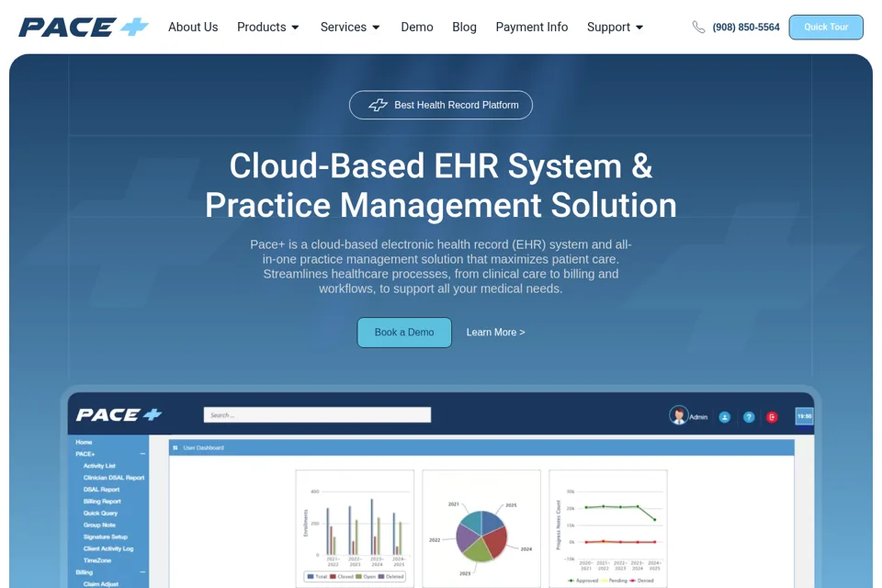Open the Support dropdown menu
The image size is (882, 588).
615,27
